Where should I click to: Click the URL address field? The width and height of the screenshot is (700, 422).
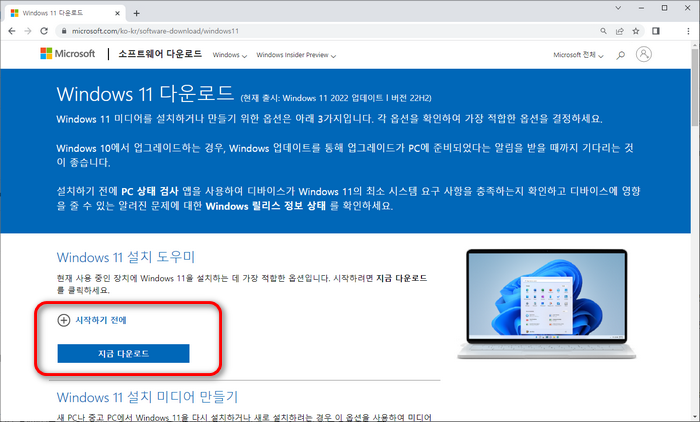[x=328, y=31]
